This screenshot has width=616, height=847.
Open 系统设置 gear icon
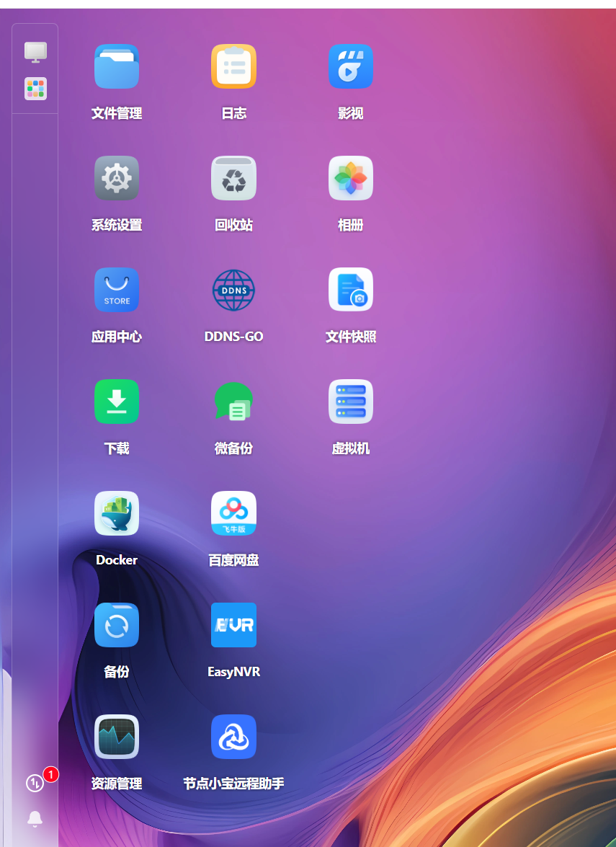pos(117,178)
